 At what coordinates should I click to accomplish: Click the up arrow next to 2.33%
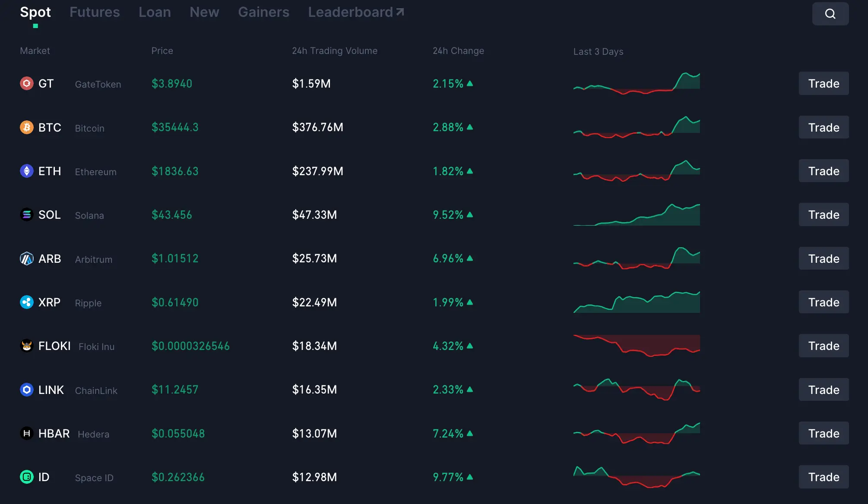tap(470, 389)
